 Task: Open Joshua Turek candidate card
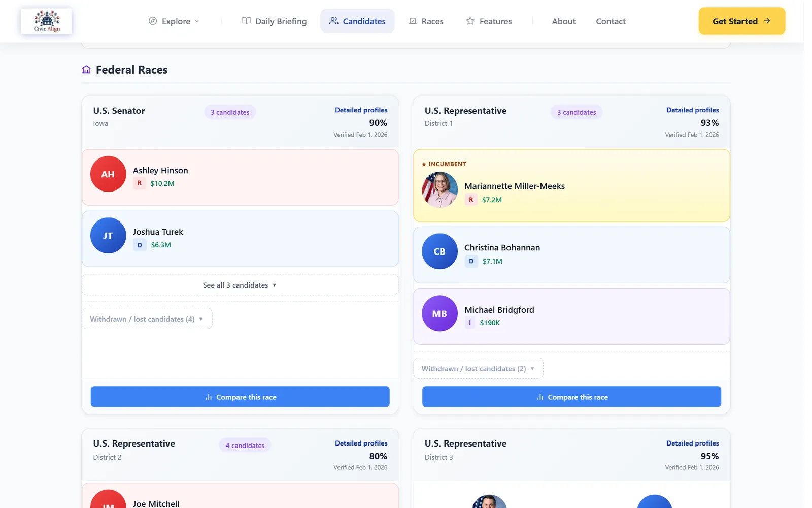click(240, 239)
